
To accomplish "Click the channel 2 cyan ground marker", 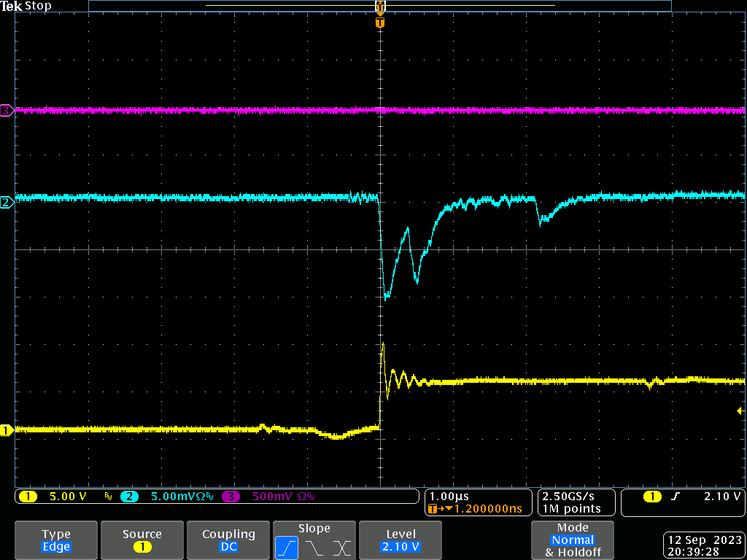I will (7, 203).
